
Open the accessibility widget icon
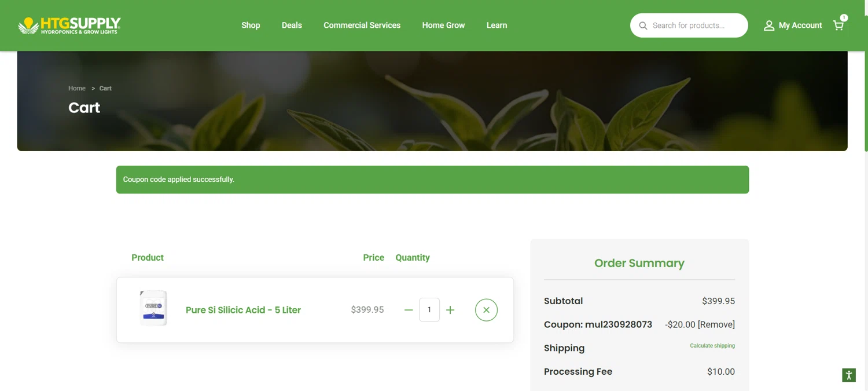click(849, 375)
